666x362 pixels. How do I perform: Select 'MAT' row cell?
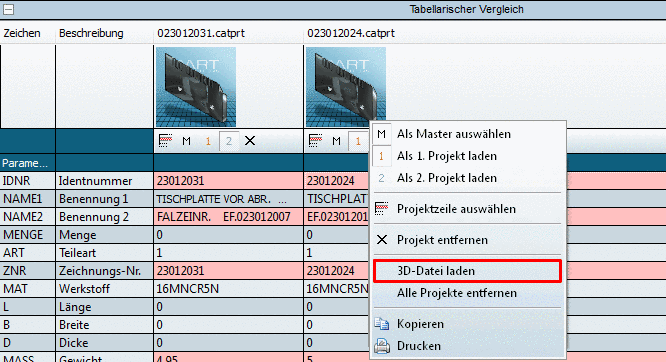click(x=28, y=289)
